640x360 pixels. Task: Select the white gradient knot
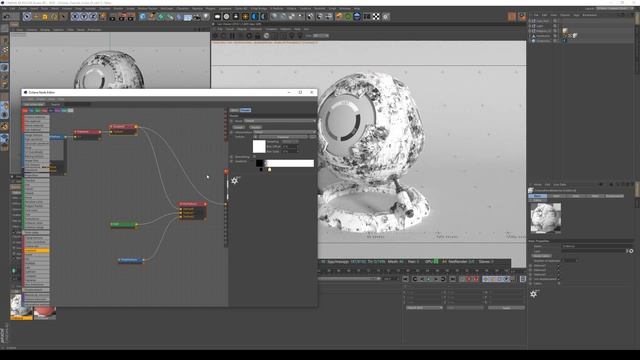[269, 169]
